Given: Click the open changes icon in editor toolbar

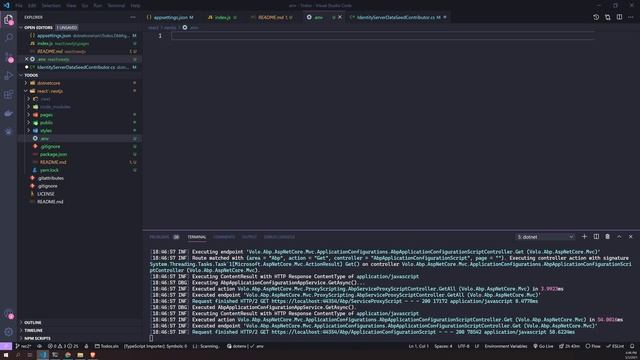Looking at the screenshot, I should click(x=608, y=17).
